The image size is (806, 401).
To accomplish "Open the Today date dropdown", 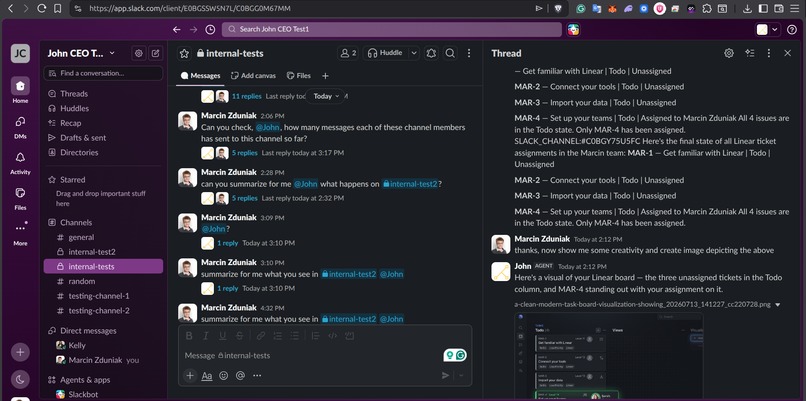I will tap(326, 96).
